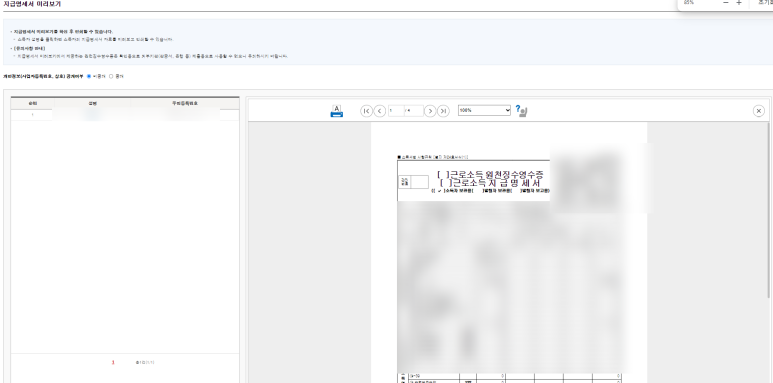Jump to the last report page
773x383 pixels.
(444, 111)
